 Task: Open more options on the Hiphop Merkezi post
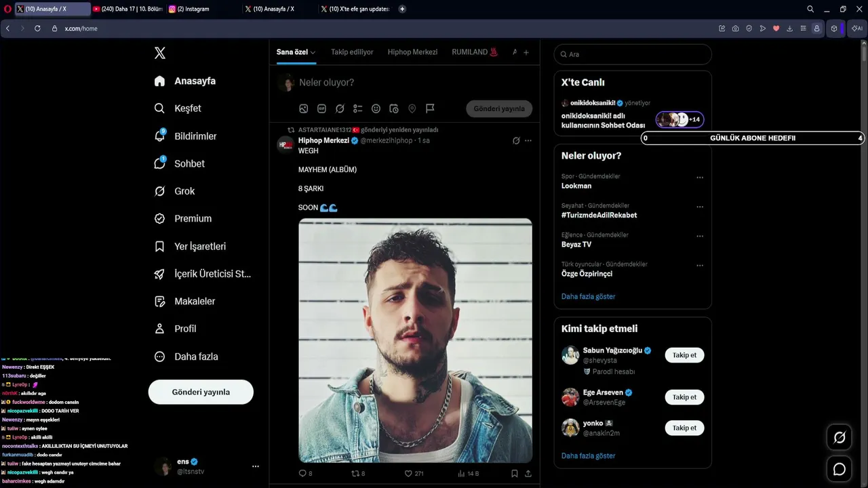coord(528,140)
